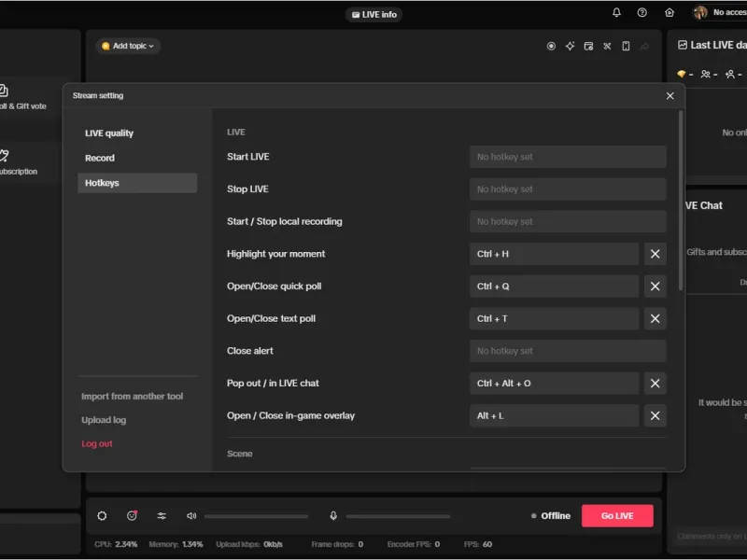Open the LIVE info button
Viewport: 747px width, 560px height.
[374, 14]
